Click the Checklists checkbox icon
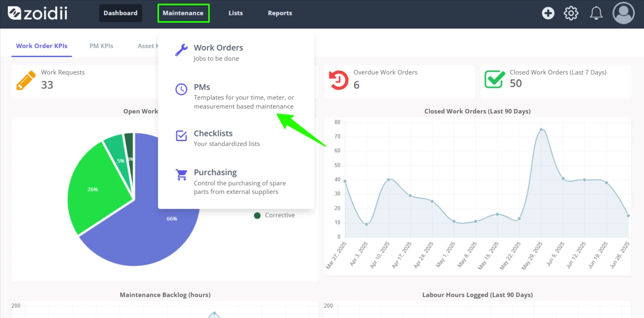Screen dimensions: 644x318 [181, 135]
